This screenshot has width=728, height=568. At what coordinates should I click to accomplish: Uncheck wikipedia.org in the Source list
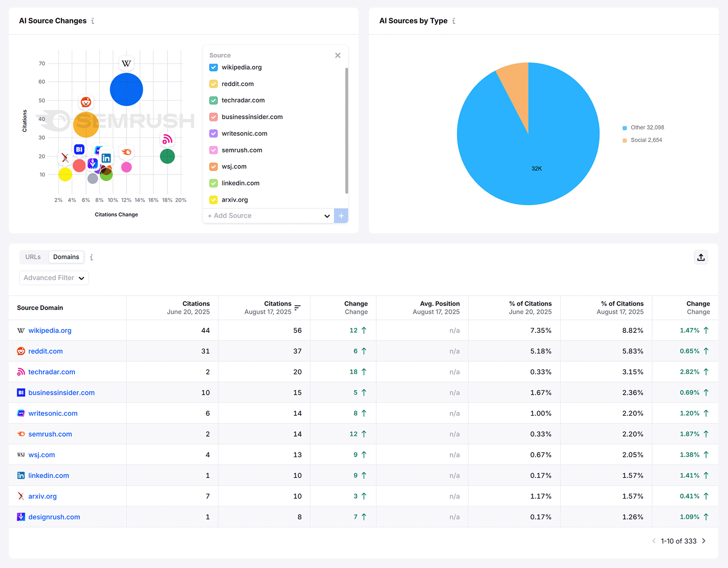coord(213,67)
